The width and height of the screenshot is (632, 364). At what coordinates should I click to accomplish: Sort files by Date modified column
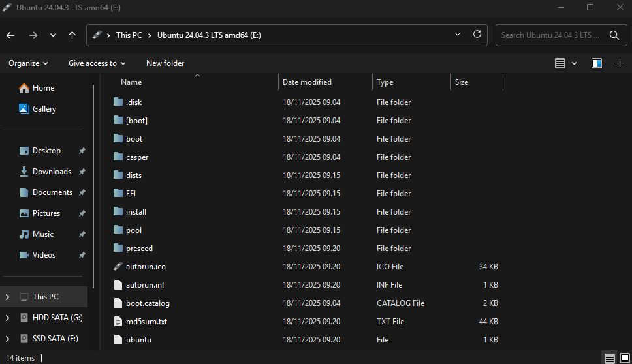pyautogui.click(x=307, y=82)
